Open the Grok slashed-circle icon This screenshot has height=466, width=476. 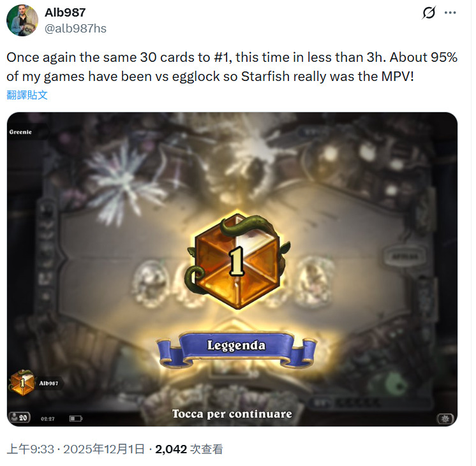(429, 13)
